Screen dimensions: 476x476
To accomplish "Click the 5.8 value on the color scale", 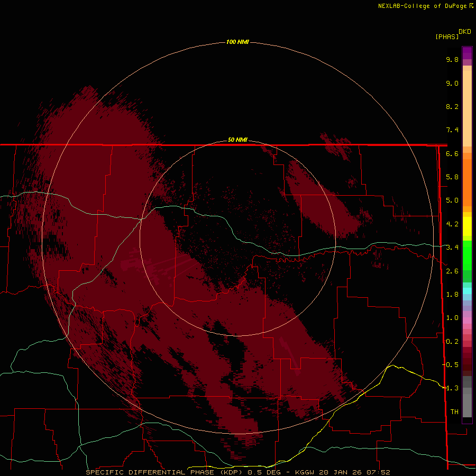I will click(452, 177).
